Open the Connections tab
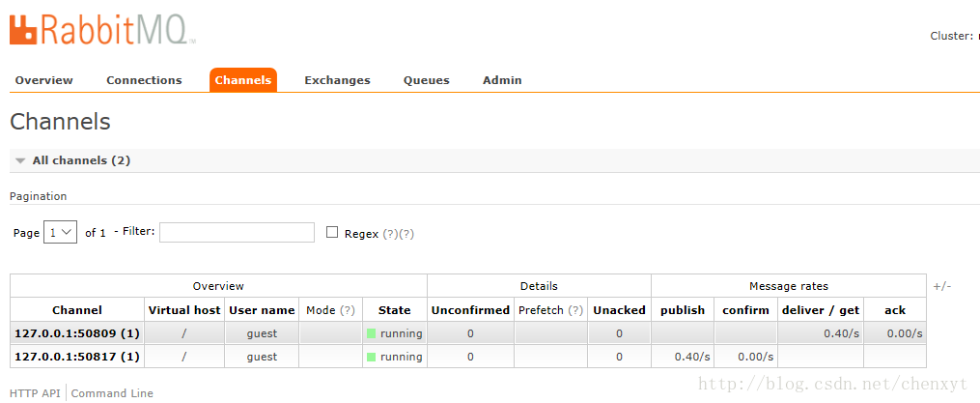980x403 pixels. coord(144,80)
